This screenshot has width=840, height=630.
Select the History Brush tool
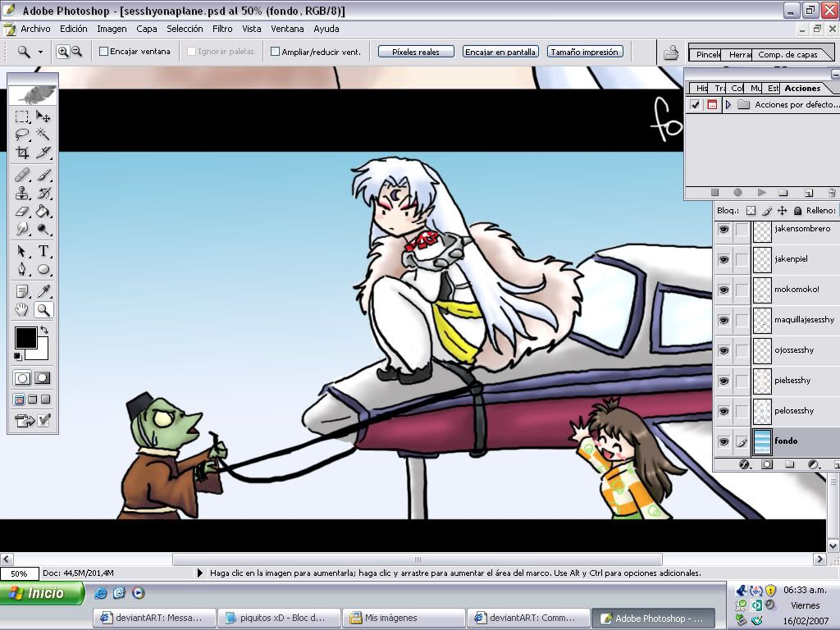tap(43, 193)
